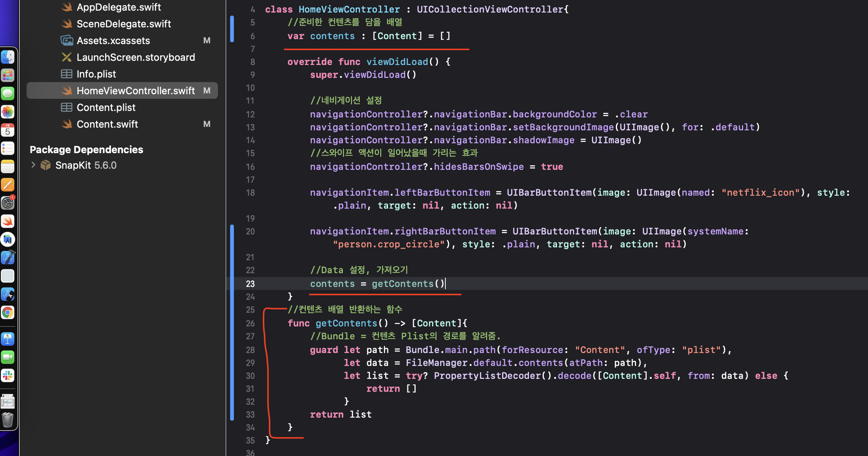Open Content.plist from the navigator

(x=106, y=108)
